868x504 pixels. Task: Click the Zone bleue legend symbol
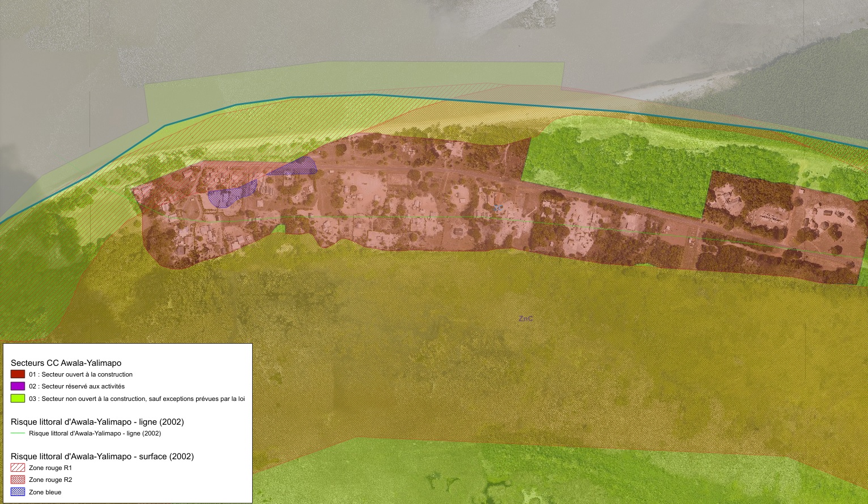click(x=18, y=492)
